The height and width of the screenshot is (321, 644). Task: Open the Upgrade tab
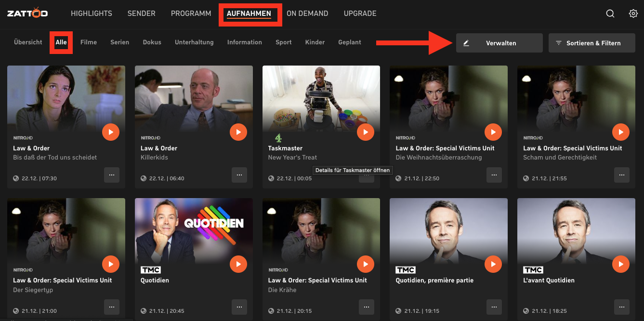click(x=360, y=13)
